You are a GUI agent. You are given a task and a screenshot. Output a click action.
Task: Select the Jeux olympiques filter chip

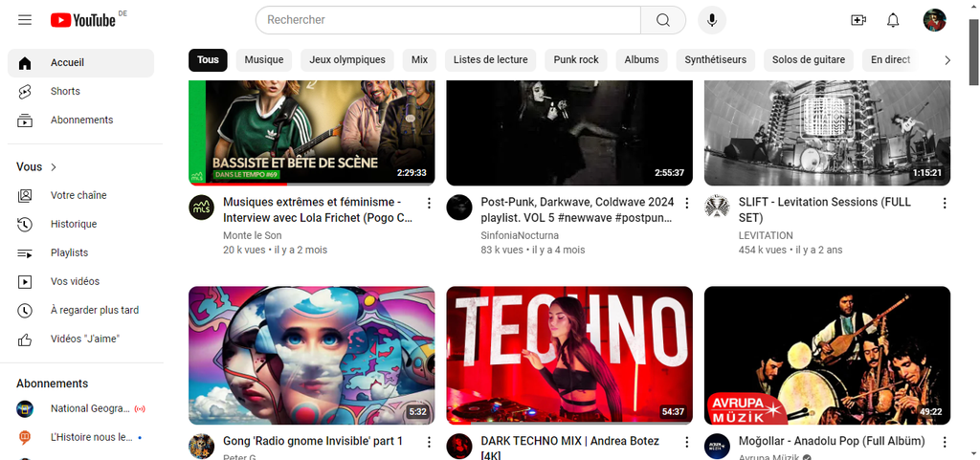347,60
